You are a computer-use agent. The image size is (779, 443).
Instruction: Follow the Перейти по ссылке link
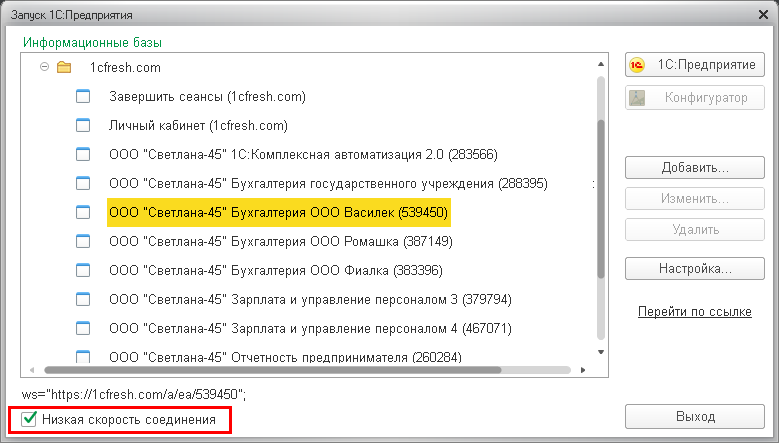click(x=694, y=312)
